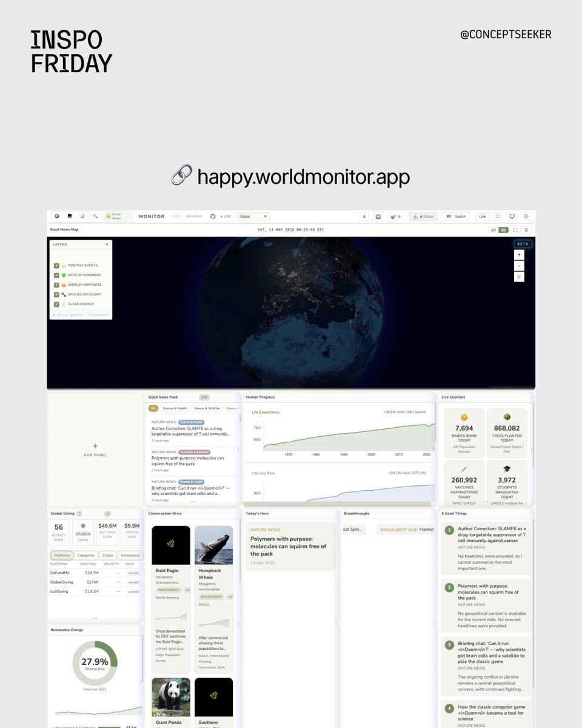Select the monitor variant icon next to the globe

[x=70, y=216]
